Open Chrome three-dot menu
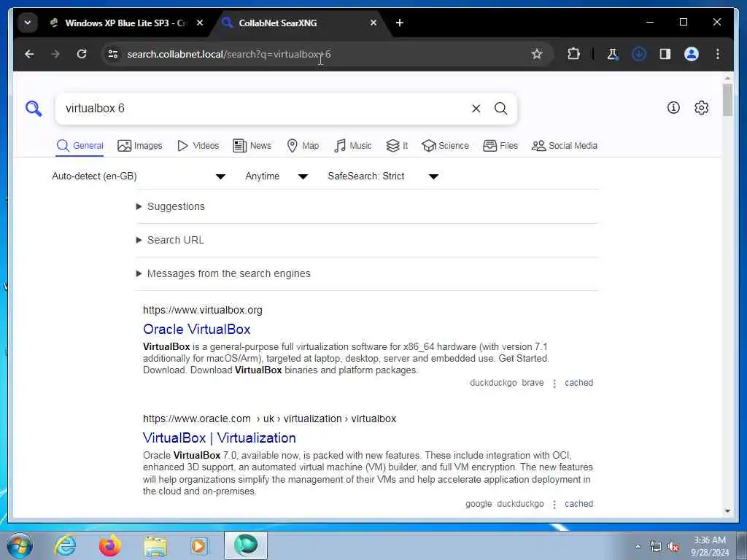The width and height of the screenshot is (747, 560). 718,54
